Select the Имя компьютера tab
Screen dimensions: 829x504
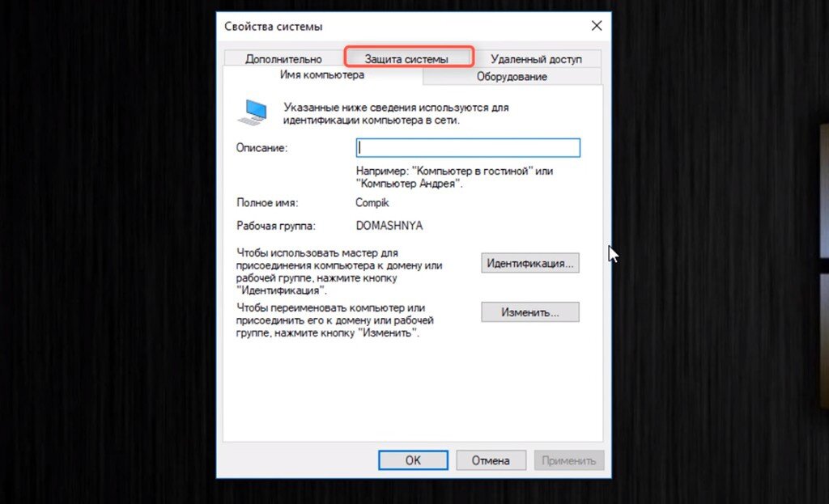[x=322, y=75]
